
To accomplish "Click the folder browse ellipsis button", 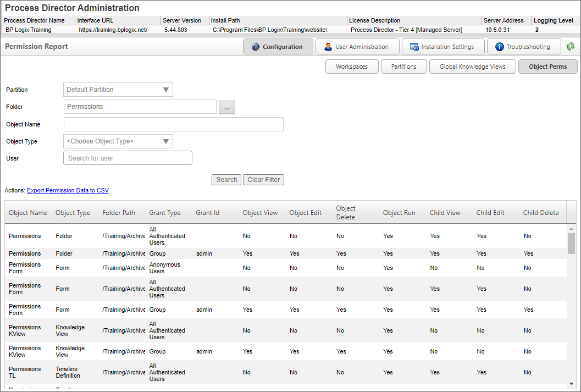I will [x=227, y=107].
